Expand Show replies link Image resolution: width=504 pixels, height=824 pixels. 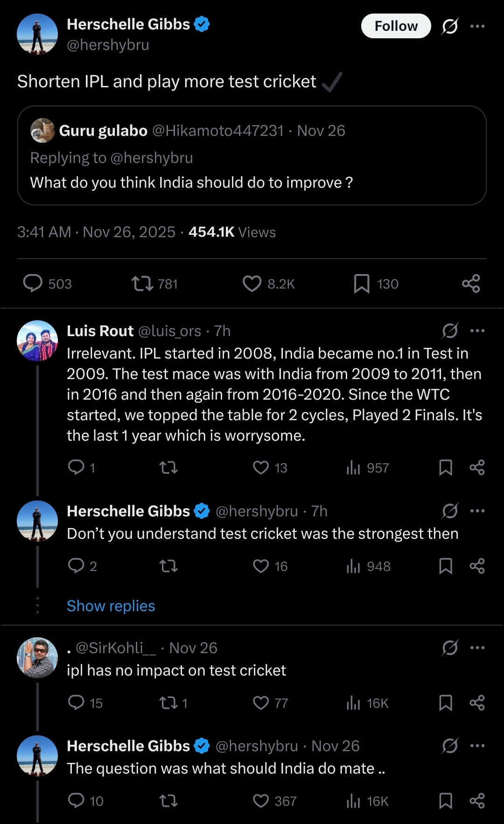(111, 606)
